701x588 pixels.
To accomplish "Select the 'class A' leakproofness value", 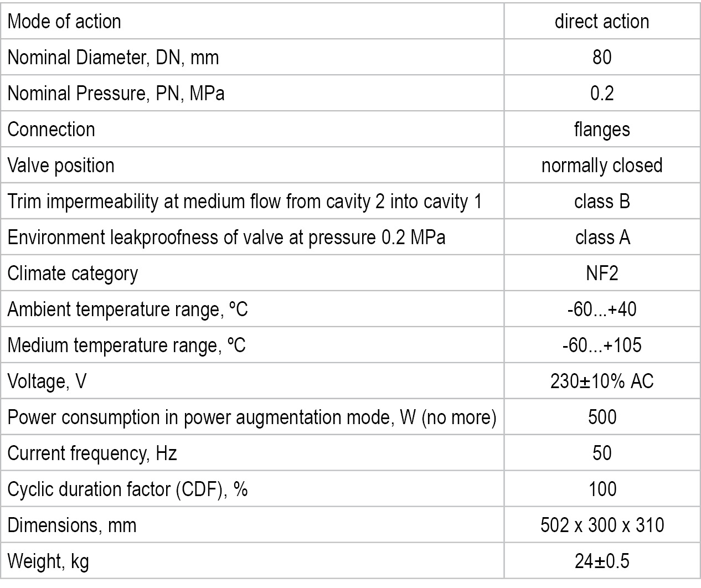I will click(602, 238).
